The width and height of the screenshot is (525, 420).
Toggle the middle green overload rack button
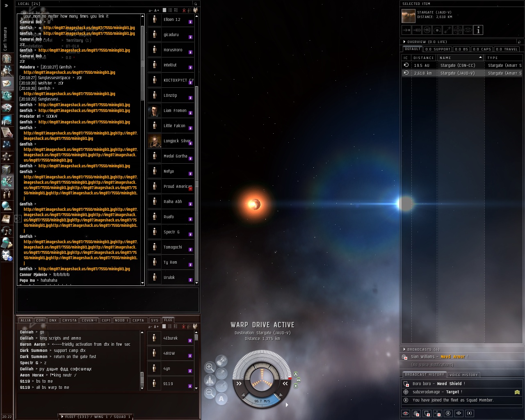tap(298, 380)
